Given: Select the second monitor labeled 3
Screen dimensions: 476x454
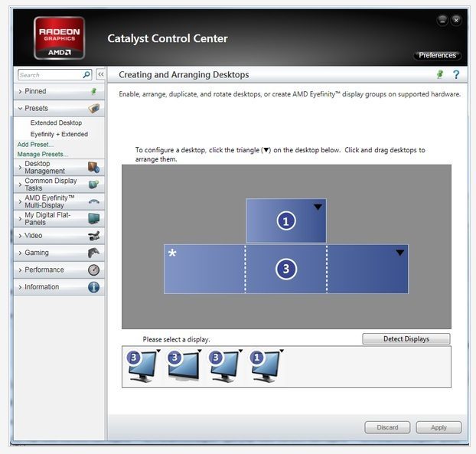Looking at the screenshot, I should [x=184, y=366].
